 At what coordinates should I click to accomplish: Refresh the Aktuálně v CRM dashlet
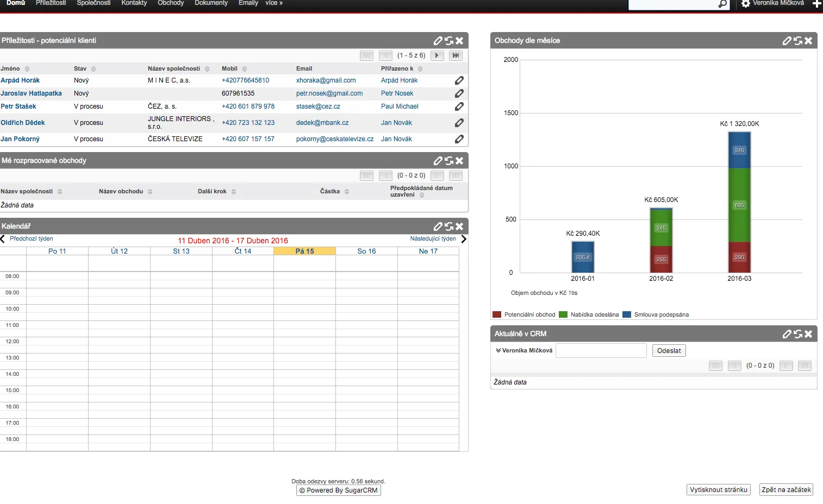point(798,334)
